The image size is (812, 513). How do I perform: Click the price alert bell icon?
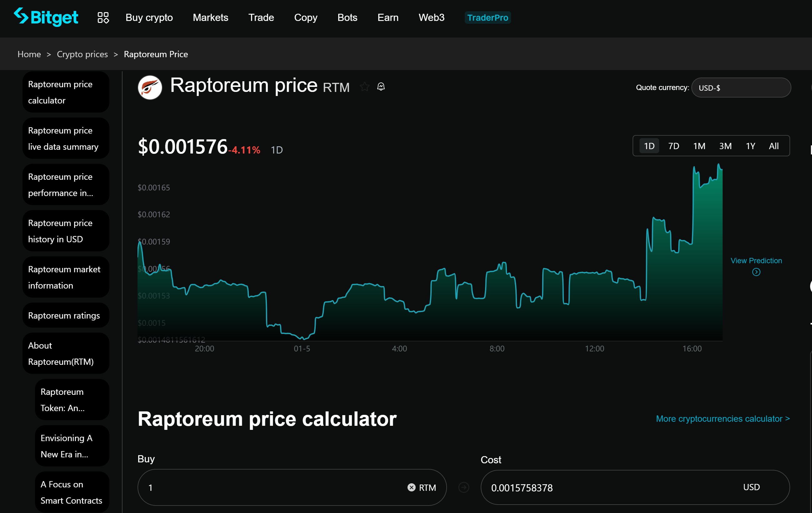[x=381, y=87]
